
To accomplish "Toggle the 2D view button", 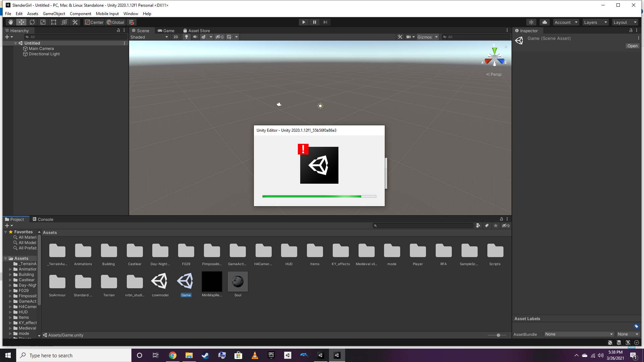I will pyautogui.click(x=176, y=37).
